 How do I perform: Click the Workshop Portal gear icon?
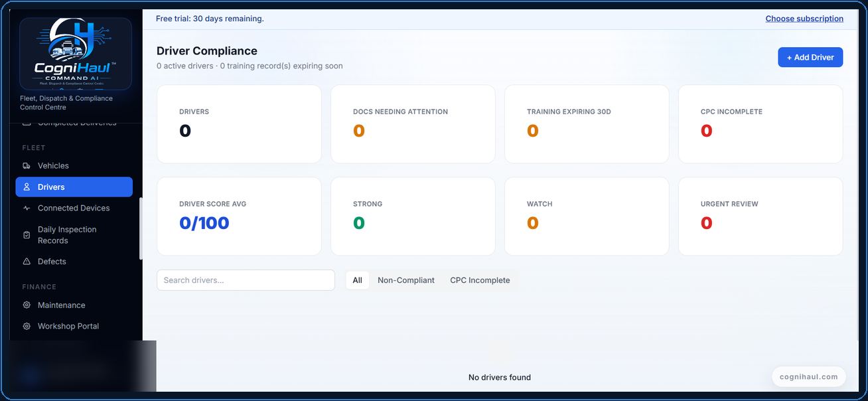[x=27, y=327]
